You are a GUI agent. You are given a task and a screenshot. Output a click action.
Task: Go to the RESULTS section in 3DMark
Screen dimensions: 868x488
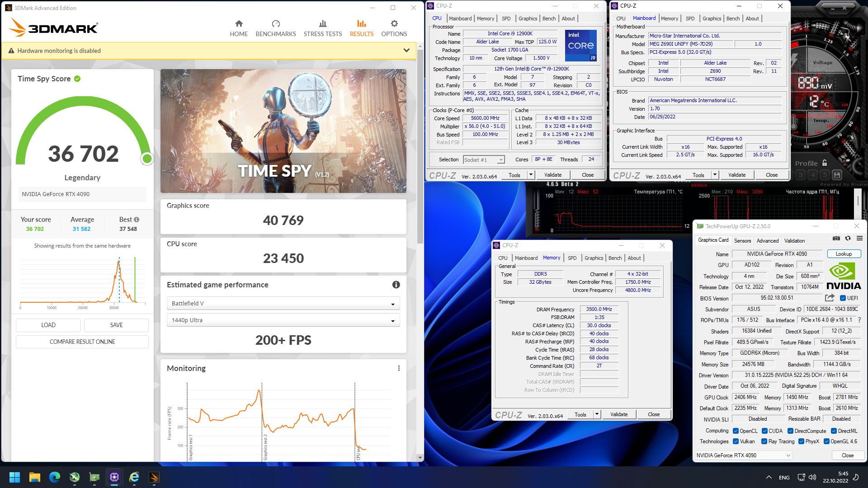click(362, 28)
